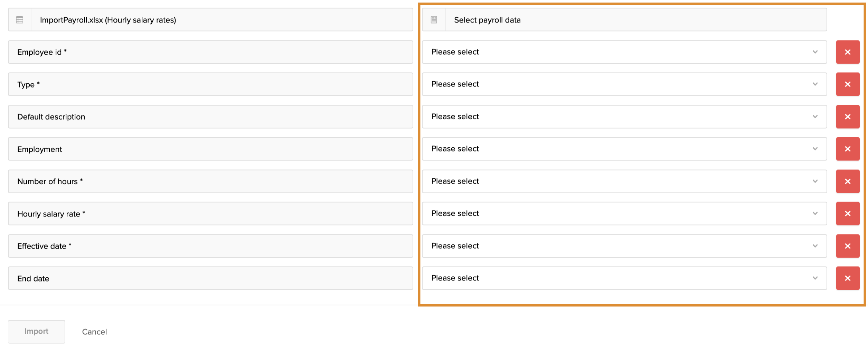The image size is (868, 352).
Task: Remove the Effective date row
Action: [847, 246]
